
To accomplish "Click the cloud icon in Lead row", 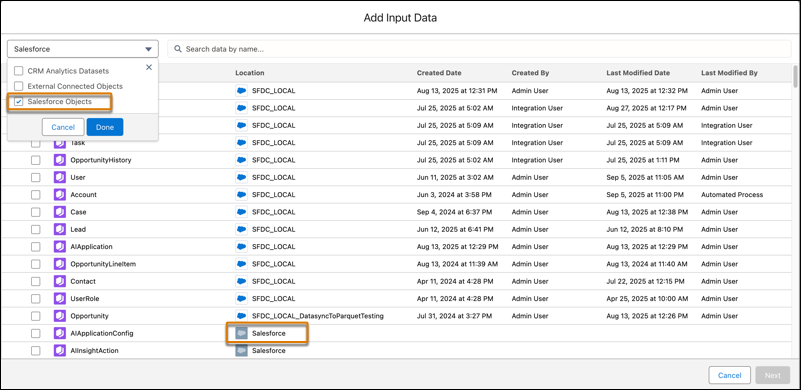I will [x=241, y=229].
